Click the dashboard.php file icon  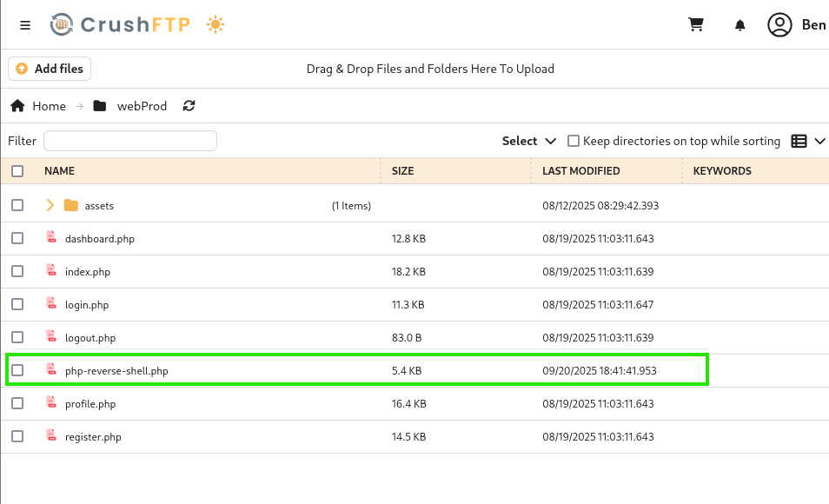click(51, 237)
